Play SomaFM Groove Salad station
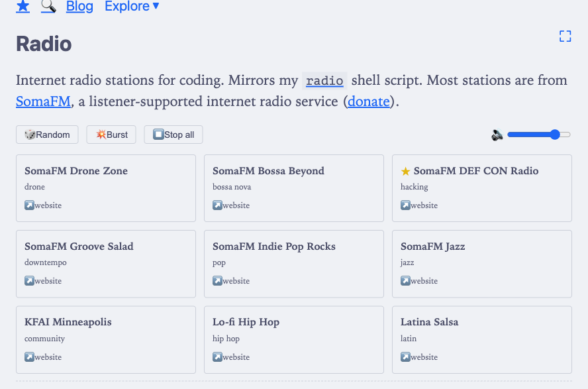The height and width of the screenshot is (389, 588). pos(106,264)
